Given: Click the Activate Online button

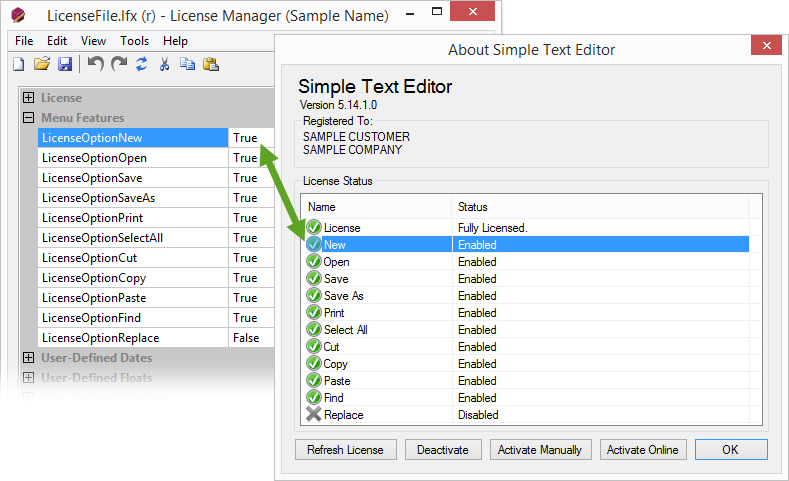Looking at the screenshot, I should [x=643, y=450].
